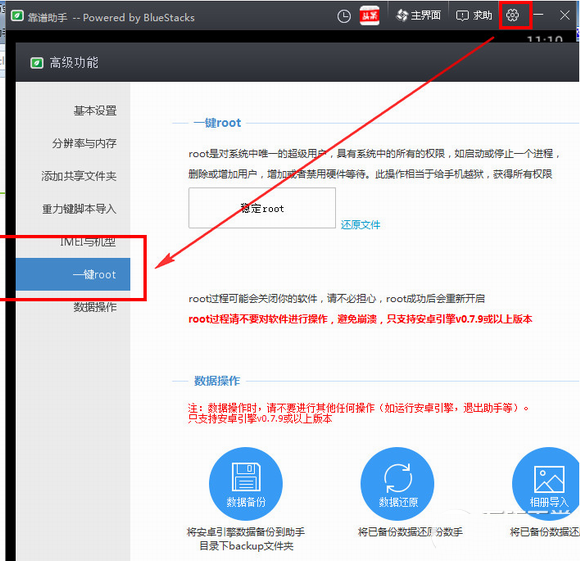
Task: Click the 将安卓引擎数据备份到助手 description text
Action: tap(246, 539)
